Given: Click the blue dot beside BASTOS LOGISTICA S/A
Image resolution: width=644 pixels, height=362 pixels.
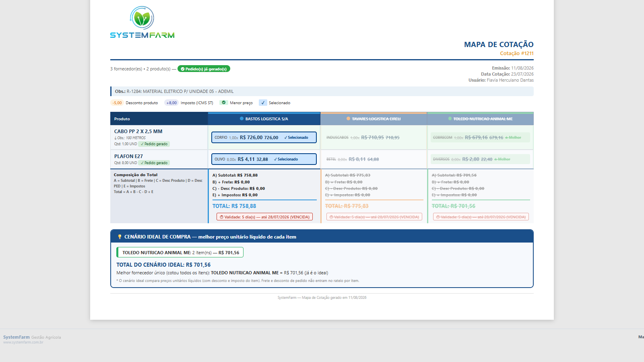Looking at the screenshot, I should [x=242, y=119].
